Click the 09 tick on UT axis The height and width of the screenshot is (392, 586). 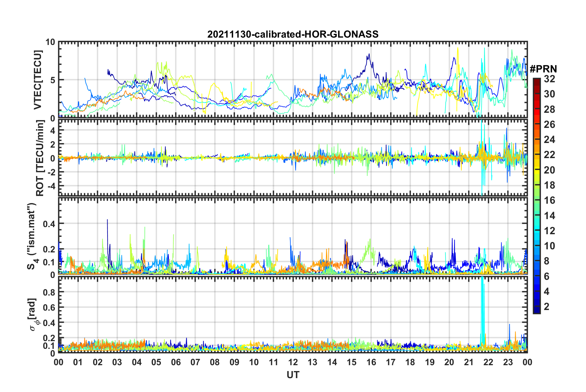coord(234,362)
